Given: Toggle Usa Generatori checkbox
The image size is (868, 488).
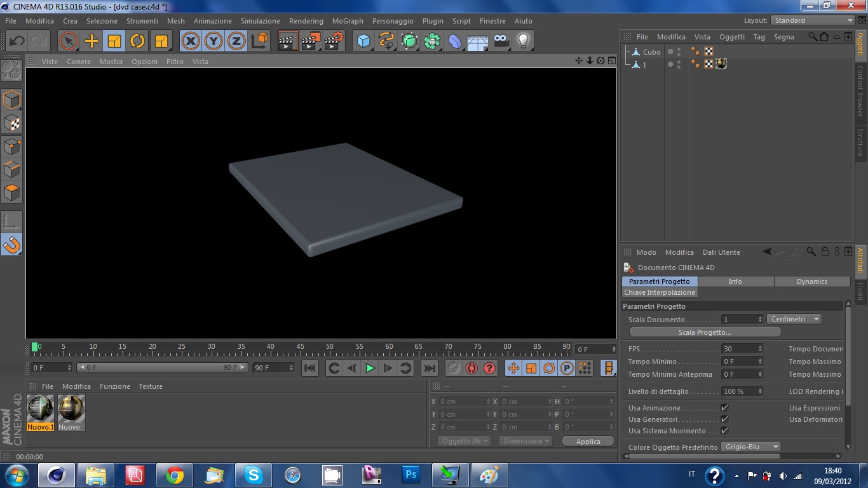Looking at the screenshot, I should 724,419.
